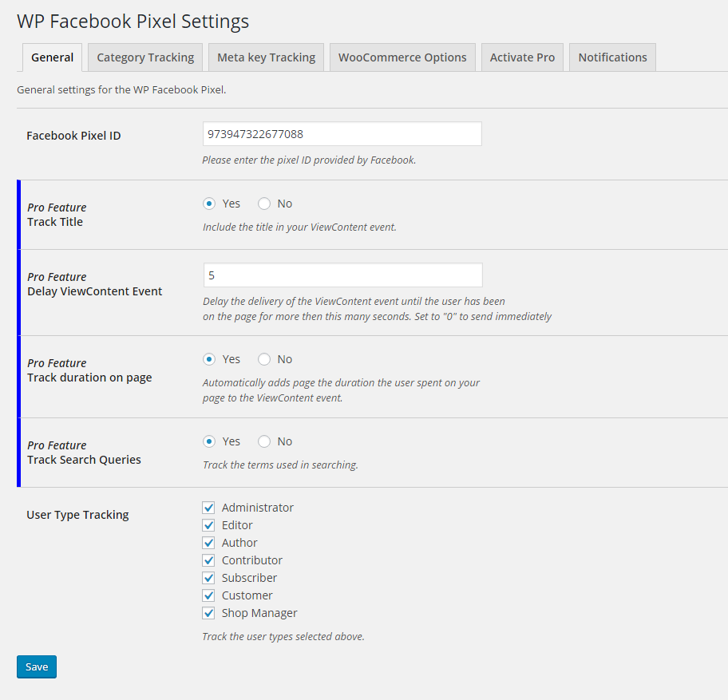The width and height of the screenshot is (728, 700).
Task: Select No for Track Title
Action: pyautogui.click(x=264, y=204)
